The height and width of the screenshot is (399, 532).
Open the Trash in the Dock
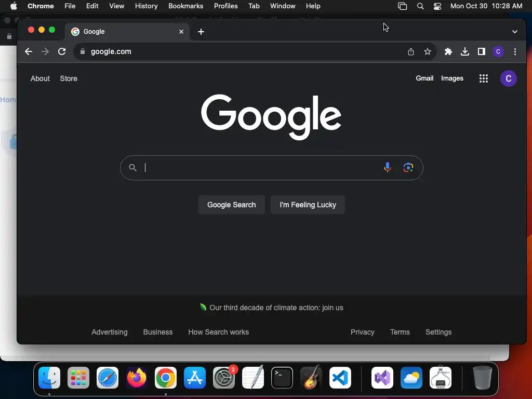coord(482,378)
